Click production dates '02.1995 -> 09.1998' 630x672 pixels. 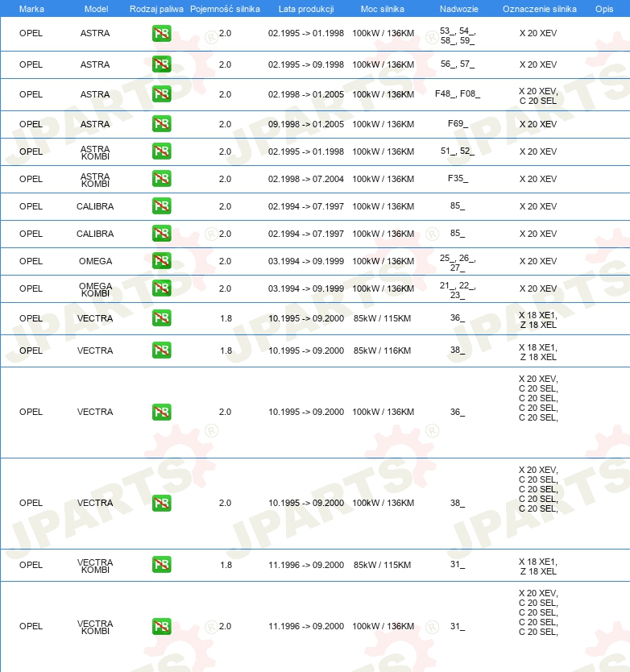[306, 64]
